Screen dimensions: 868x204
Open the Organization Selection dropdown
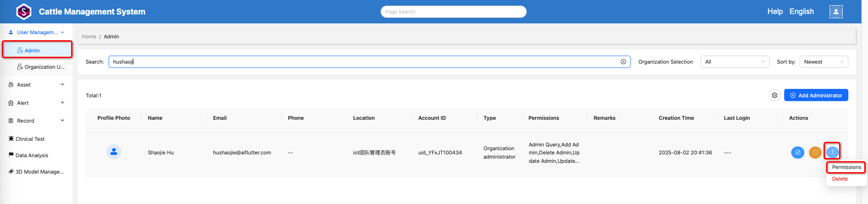(735, 62)
